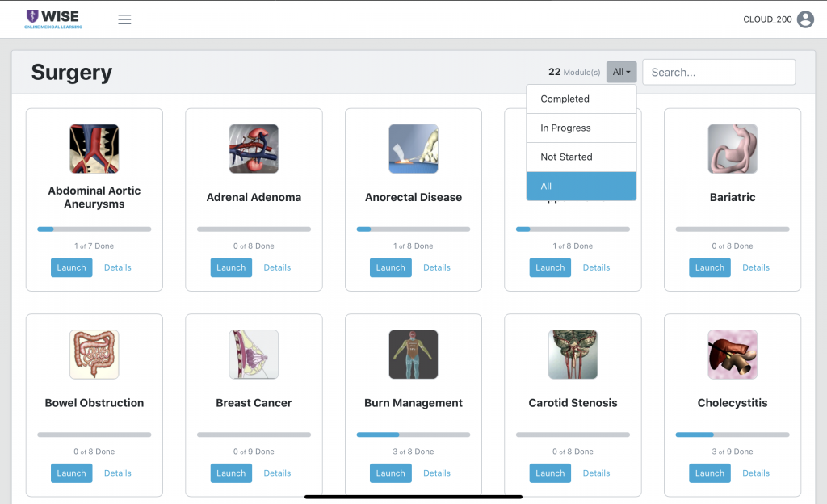Click the module Search input field

point(719,72)
